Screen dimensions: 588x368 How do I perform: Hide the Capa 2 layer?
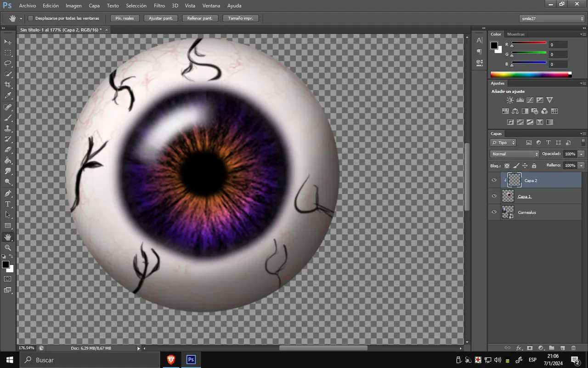494,180
